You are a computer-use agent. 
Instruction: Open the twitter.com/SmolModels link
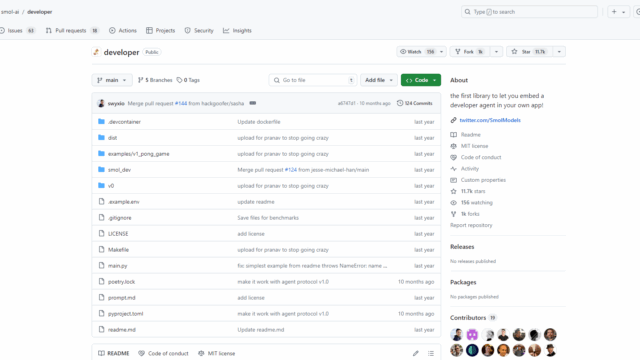point(490,120)
